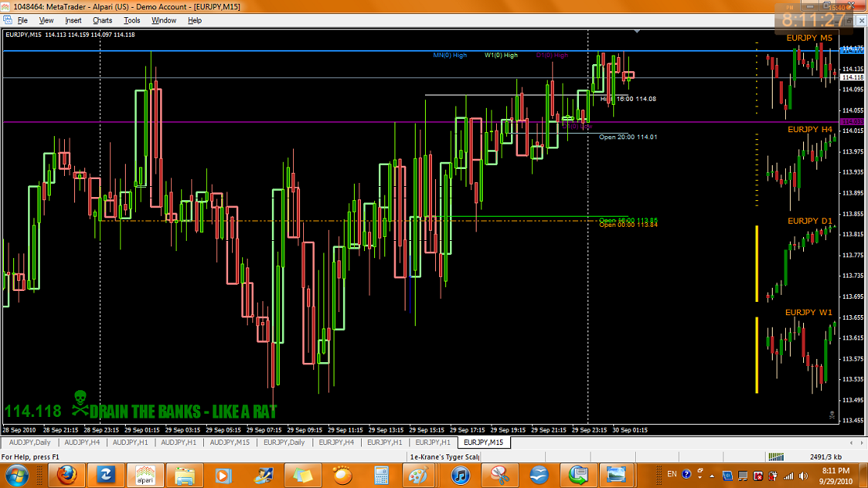
Task: Open the paintbrush picture app in taskbar
Action: point(263,475)
